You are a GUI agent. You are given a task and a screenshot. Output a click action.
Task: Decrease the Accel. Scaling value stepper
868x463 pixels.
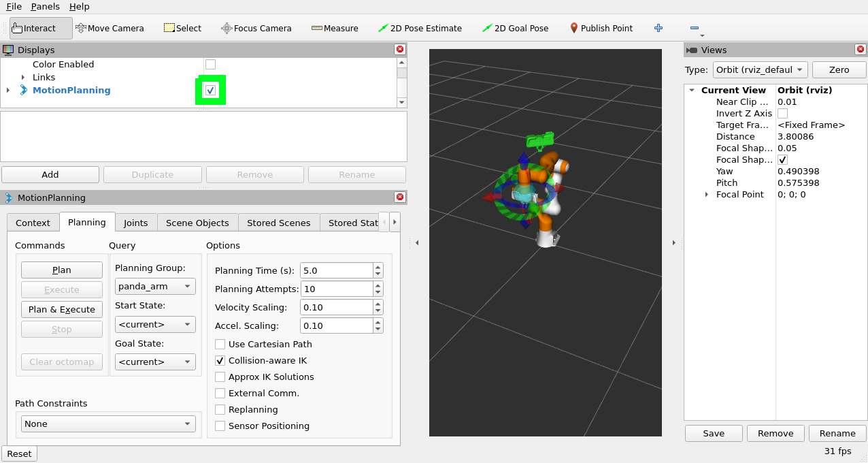coord(378,330)
